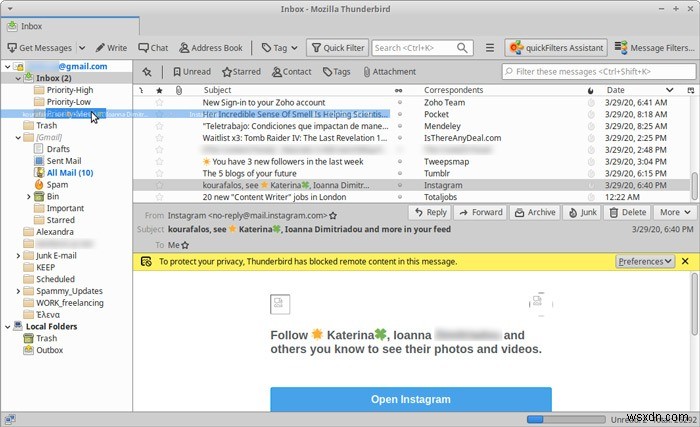This screenshot has height=427, width=700.
Task: Sort by junk status column icon
Action: coord(591,91)
